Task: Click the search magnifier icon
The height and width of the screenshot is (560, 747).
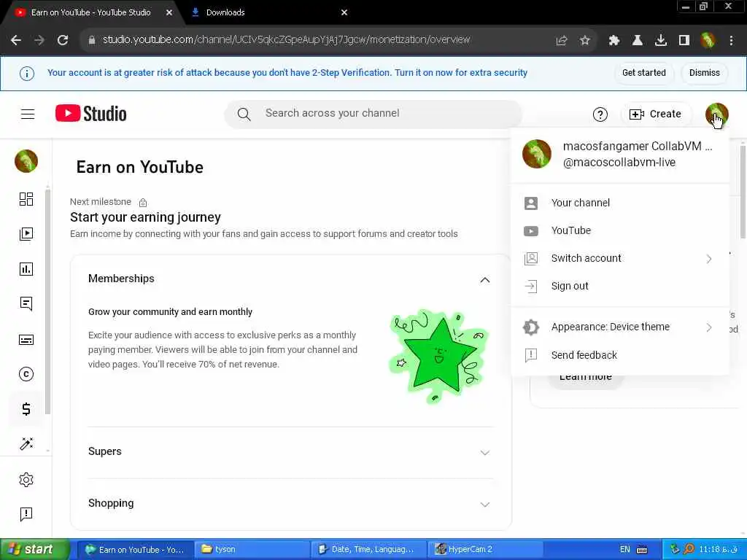Action: [244, 114]
